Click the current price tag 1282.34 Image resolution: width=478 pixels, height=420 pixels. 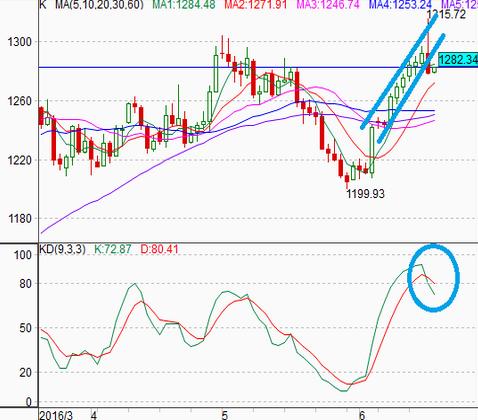(458, 60)
